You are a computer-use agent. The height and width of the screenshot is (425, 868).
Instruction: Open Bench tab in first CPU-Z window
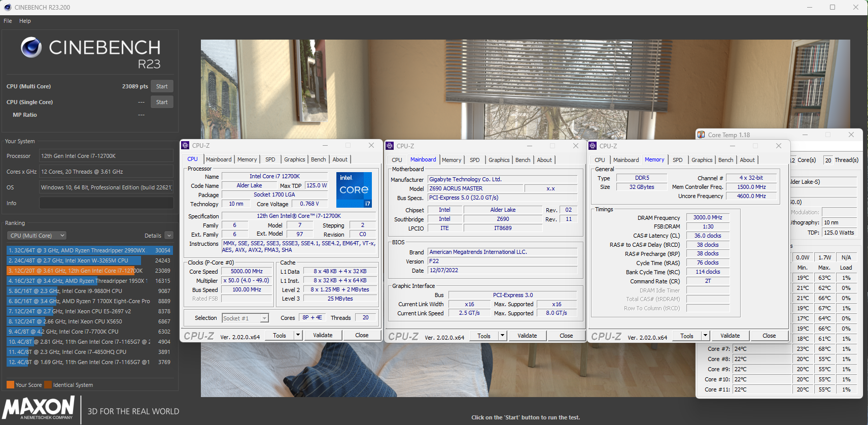coord(319,159)
